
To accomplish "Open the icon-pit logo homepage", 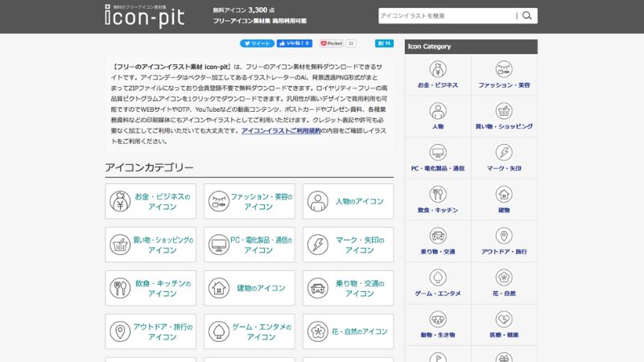I will pos(147,15).
